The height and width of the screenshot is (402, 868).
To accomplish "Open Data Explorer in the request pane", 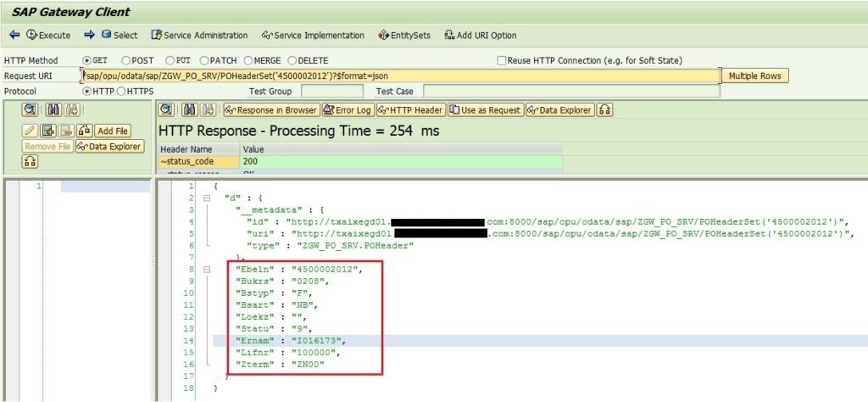I will point(109,147).
